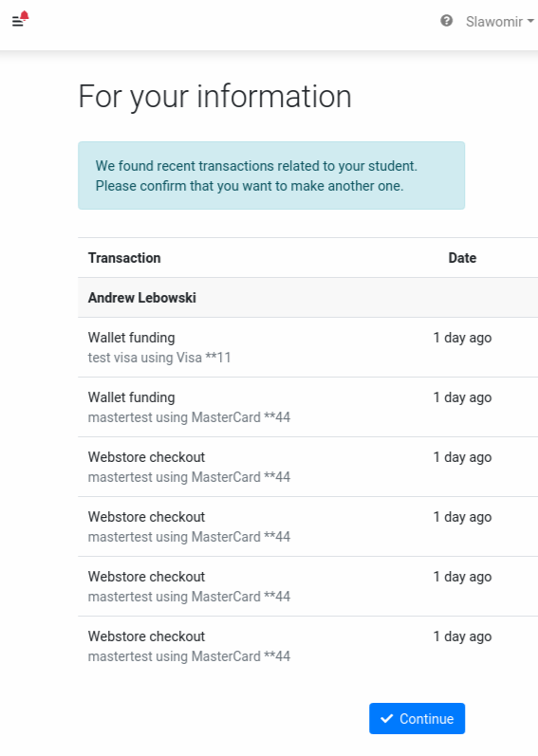Screen dimensions: 538x756
Task: Select the third Webstore checkout transaction
Action: (307, 586)
